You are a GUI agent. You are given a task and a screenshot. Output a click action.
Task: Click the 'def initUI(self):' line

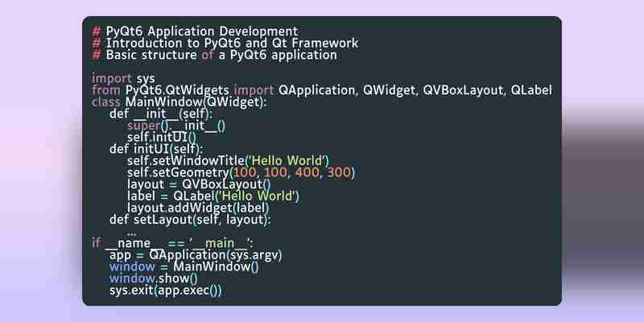coord(156,149)
